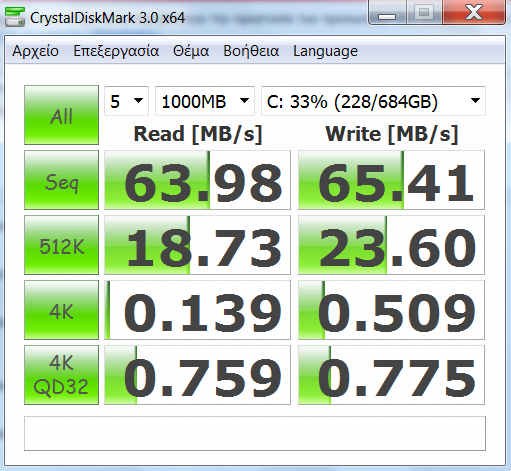Close the CrystalDiskMark window
511x471 pixels.
(474, 12)
